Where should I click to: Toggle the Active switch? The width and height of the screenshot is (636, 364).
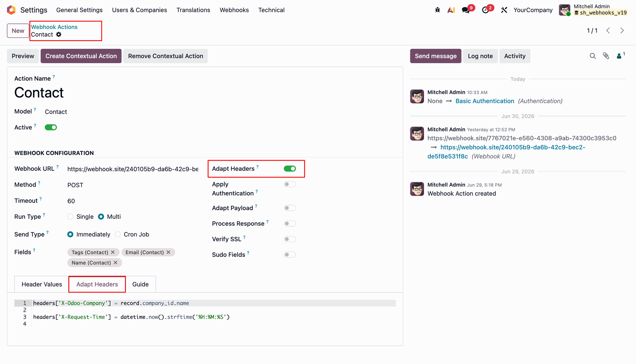(x=51, y=127)
